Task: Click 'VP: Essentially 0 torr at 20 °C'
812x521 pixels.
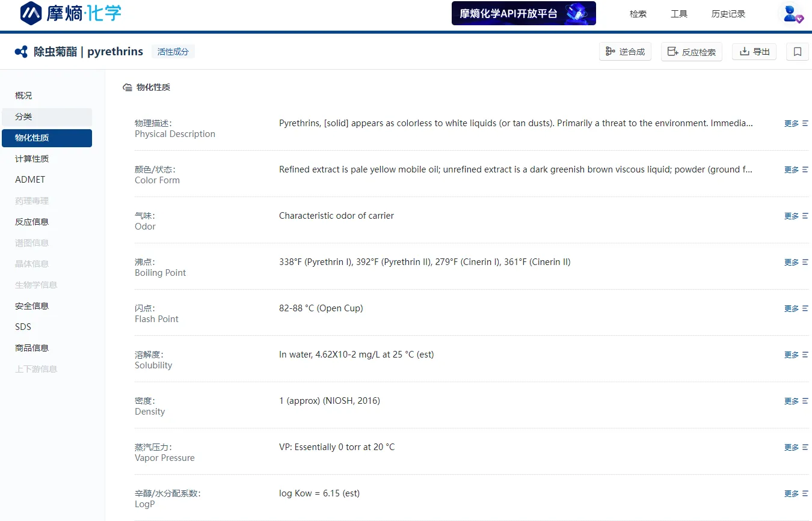Action: coord(337,447)
